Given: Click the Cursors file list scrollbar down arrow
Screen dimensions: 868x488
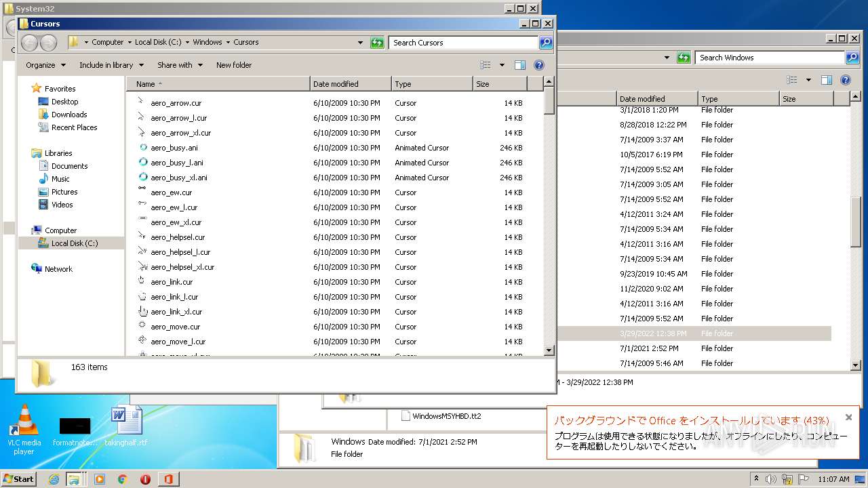Looking at the screenshot, I should tap(549, 350).
